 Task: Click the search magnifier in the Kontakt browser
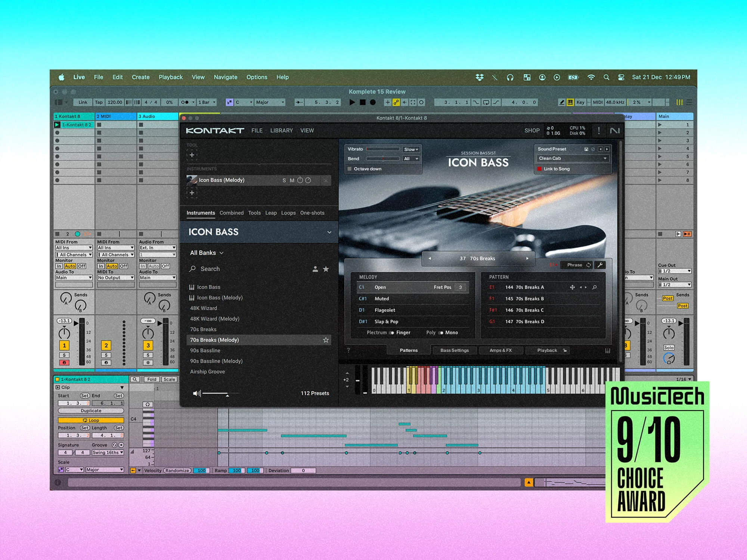[193, 269]
